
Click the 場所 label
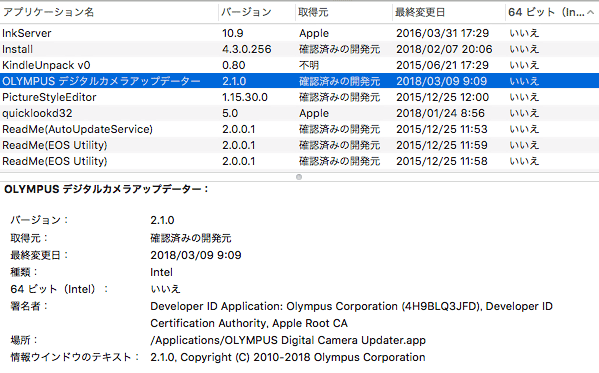[x=24, y=340]
